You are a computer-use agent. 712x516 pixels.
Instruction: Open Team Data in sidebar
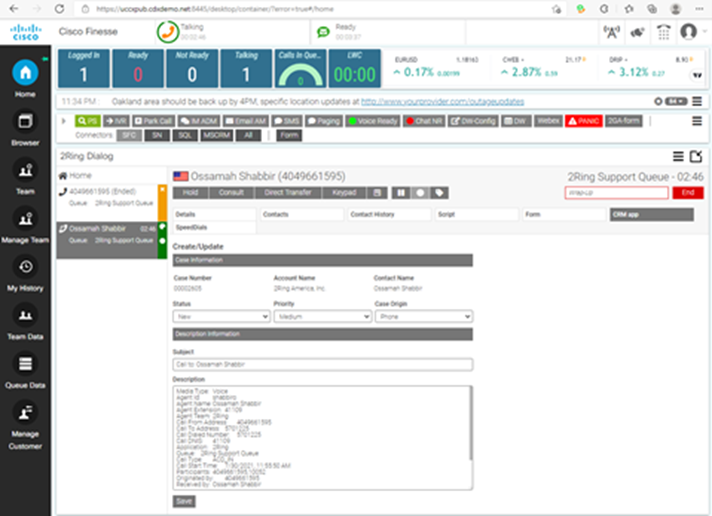25,316
